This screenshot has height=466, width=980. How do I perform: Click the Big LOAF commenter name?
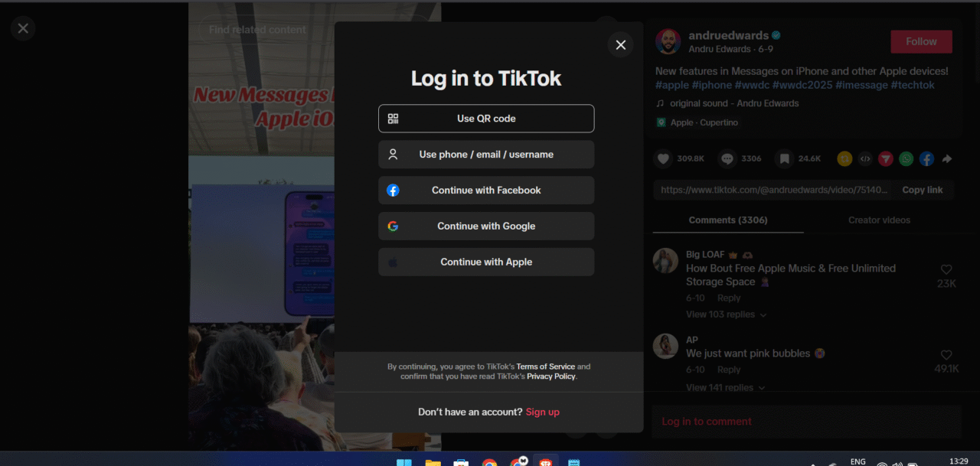705,255
